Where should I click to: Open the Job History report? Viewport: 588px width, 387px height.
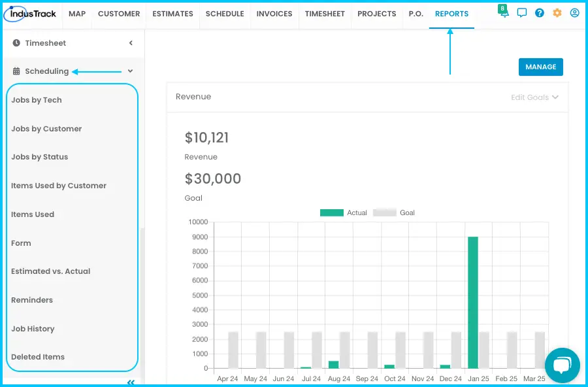[x=33, y=329]
